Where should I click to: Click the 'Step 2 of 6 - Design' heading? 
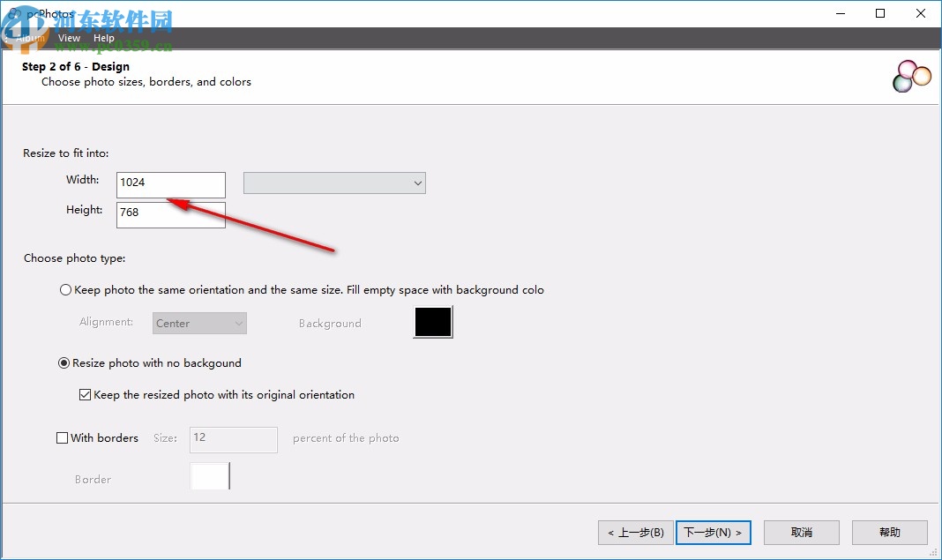pyautogui.click(x=76, y=67)
